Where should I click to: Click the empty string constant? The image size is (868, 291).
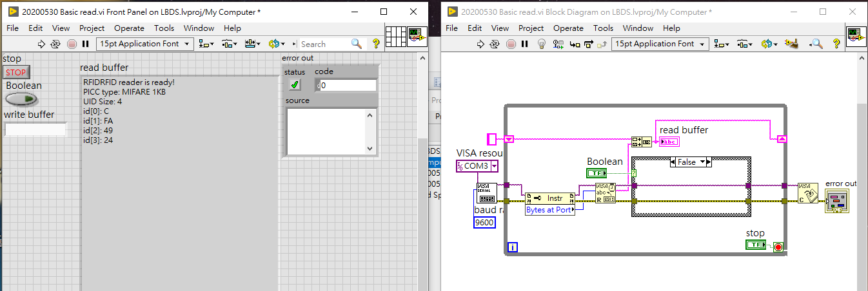coord(491,138)
